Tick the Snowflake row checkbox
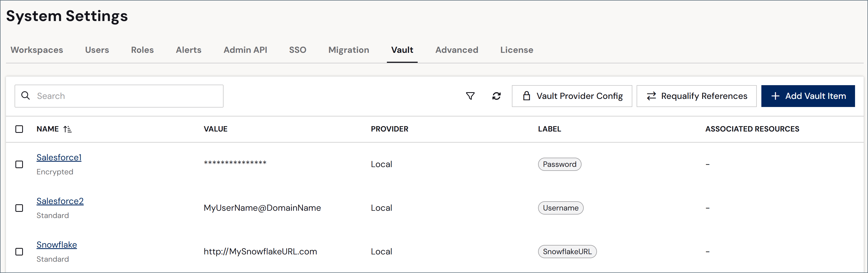The width and height of the screenshot is (868, 273). point(19,252)
